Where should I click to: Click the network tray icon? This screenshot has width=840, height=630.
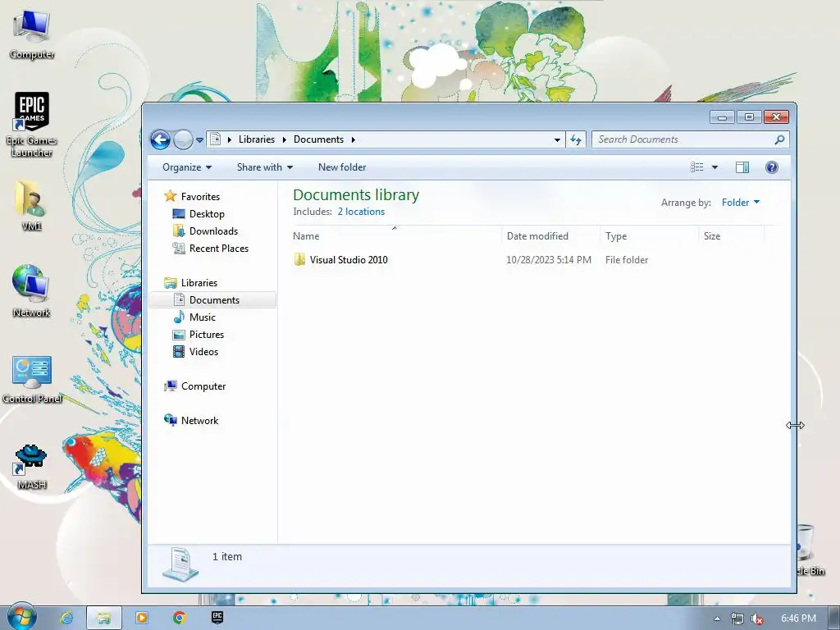tap(737, 619)
